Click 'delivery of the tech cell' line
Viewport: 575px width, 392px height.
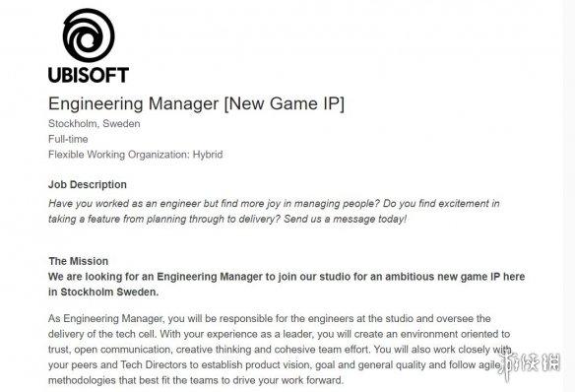pos(279,334)
